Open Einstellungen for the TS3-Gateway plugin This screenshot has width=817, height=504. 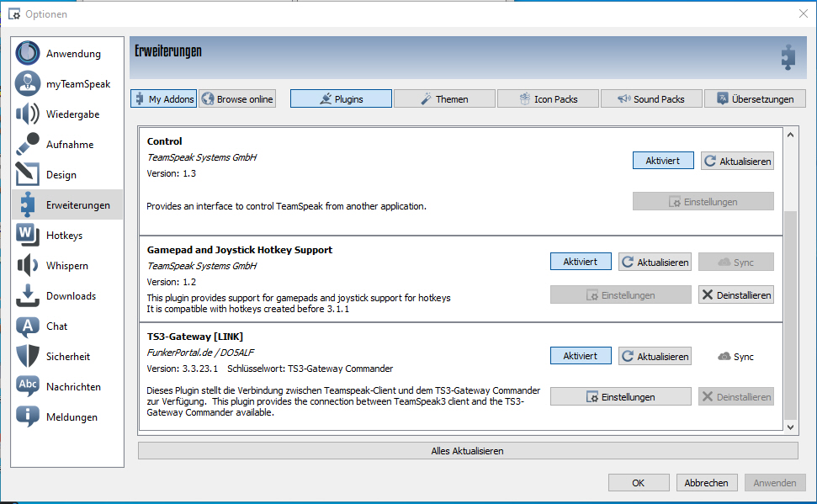621,396
